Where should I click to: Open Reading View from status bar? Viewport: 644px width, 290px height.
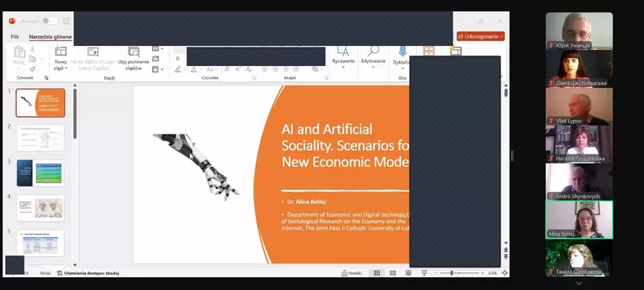click(x=408, y=273)
